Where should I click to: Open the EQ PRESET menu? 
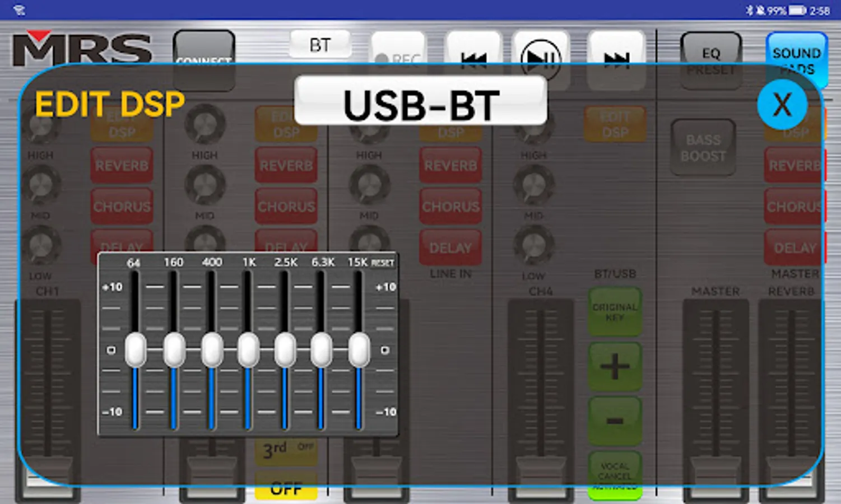[711, 60]
